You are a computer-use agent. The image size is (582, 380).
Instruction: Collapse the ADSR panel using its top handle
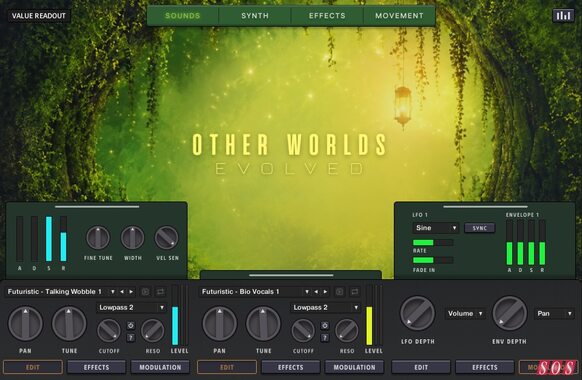point(97,207)
